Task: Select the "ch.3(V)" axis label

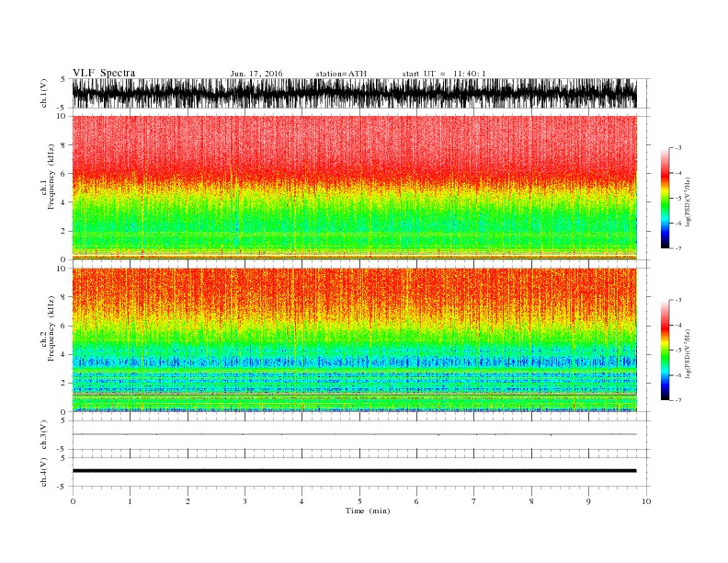Action: point(44,435)
